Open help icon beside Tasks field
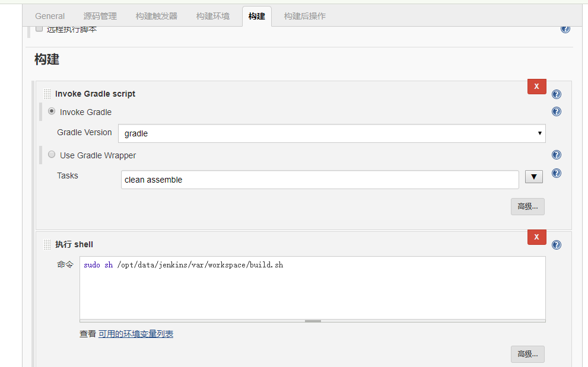This screenshot has height=367, width=588. tap(557, 173)
